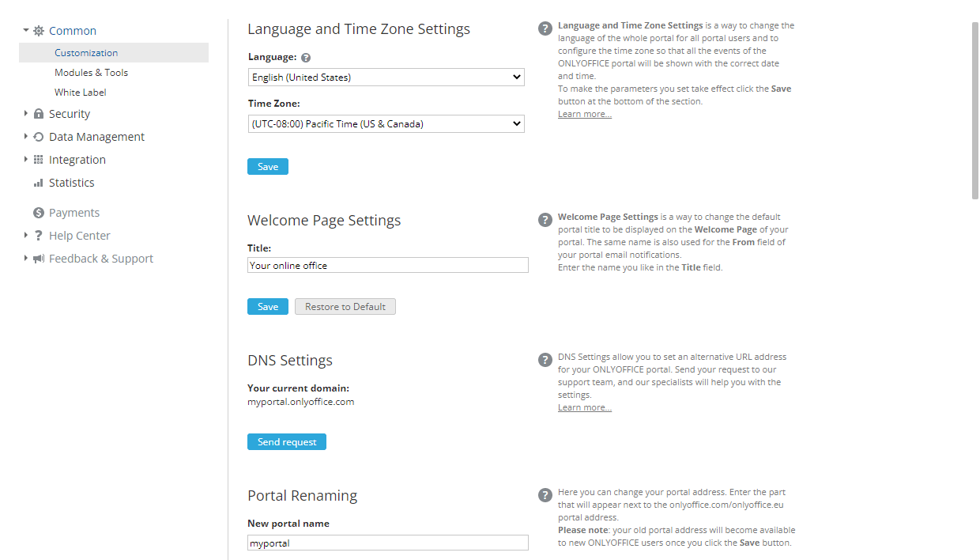The image size is (980, 560).
Task: Click the Feedback & Support megaphone icon
Action: click(37, 258)
